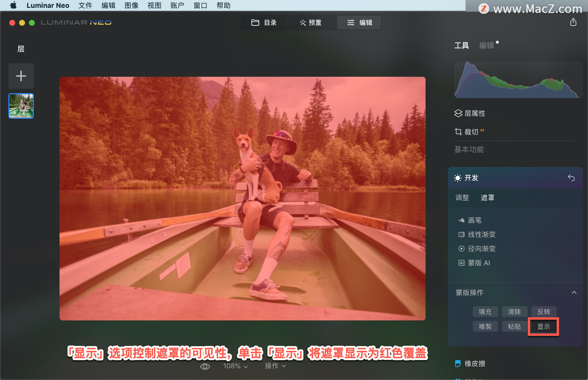
Task: Select the 线性渐变 linear gradient mask
Action: [x=477, y=234]
